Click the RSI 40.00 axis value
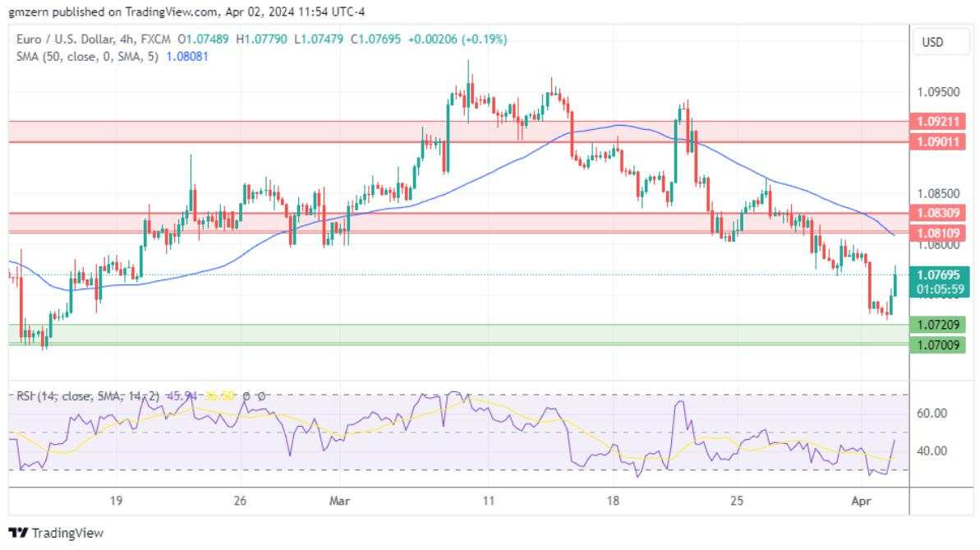 point(932,451)
